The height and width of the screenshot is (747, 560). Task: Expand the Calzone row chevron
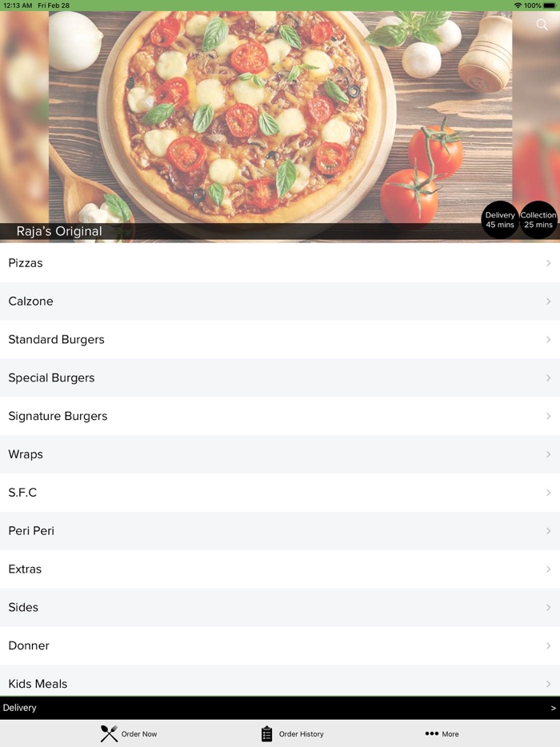[549, 301]
